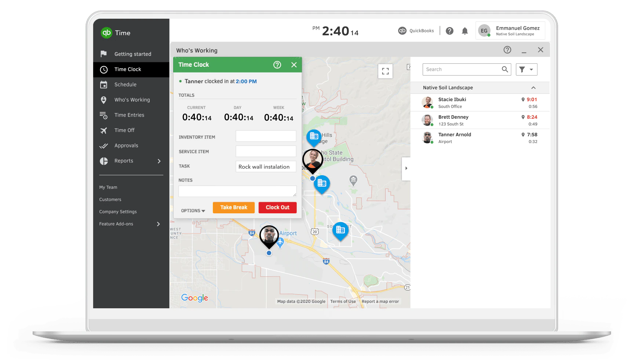Click the filter funnel icon in the panel
Viewport: 627px width, 364px height.
526,69
